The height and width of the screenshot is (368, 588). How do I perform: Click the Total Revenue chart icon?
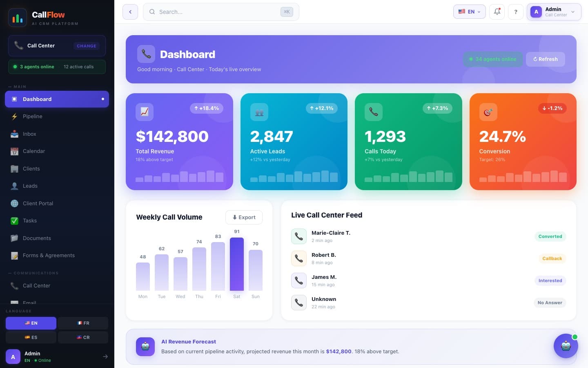145,112
